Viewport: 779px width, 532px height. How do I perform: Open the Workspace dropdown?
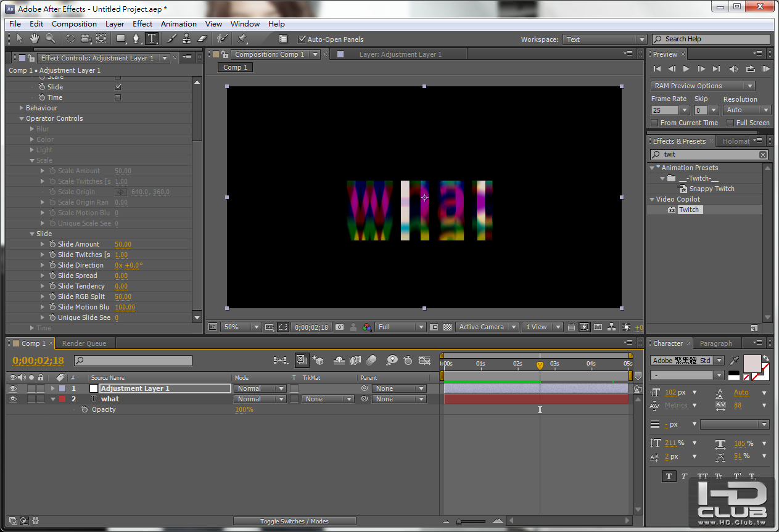[x=604, y=39]
